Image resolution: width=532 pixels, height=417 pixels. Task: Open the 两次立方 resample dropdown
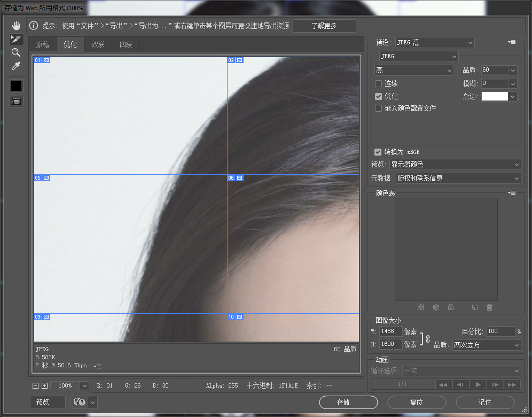(486, 345)
